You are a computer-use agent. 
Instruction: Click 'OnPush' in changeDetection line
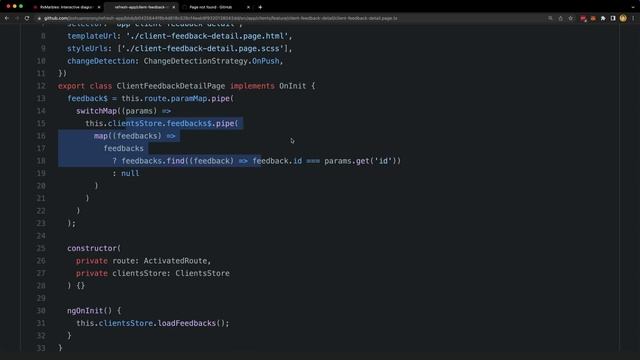266,61
